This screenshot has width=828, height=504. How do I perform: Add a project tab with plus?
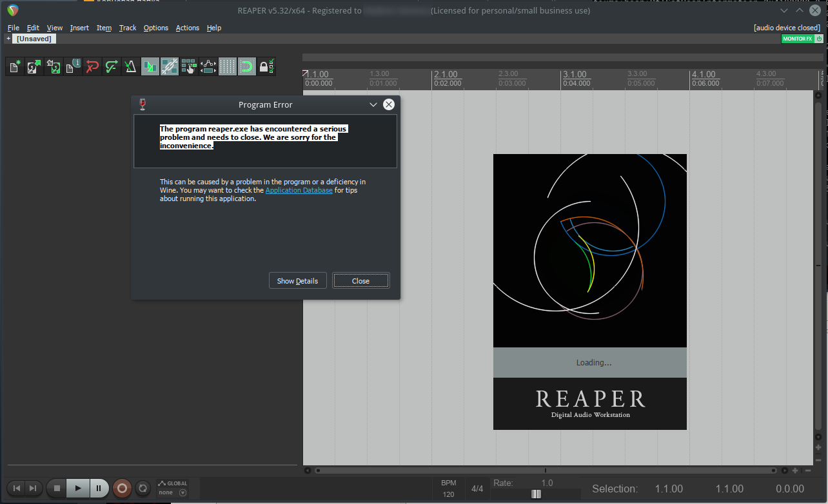point(8,39)
